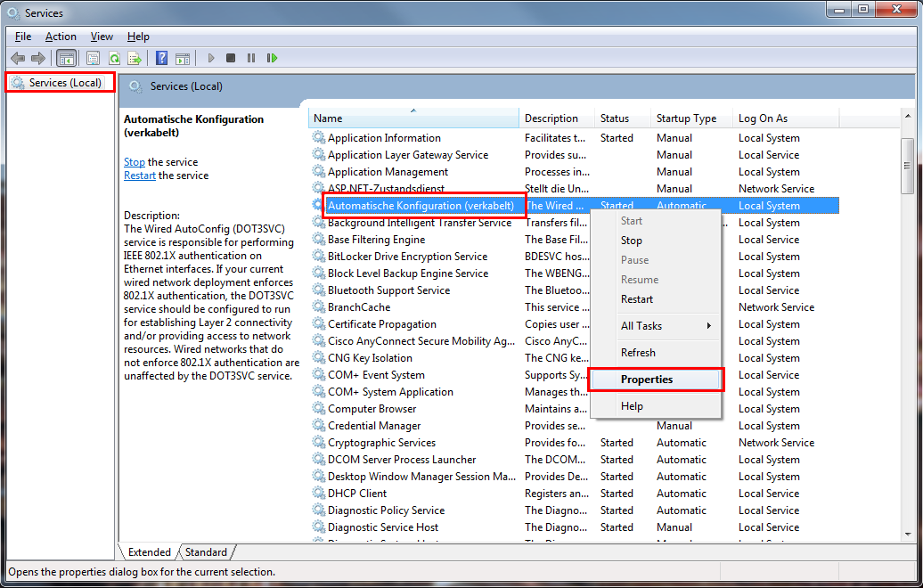
Task: Click the Stop Service square toolbar icon
Action: coord(231,58)
